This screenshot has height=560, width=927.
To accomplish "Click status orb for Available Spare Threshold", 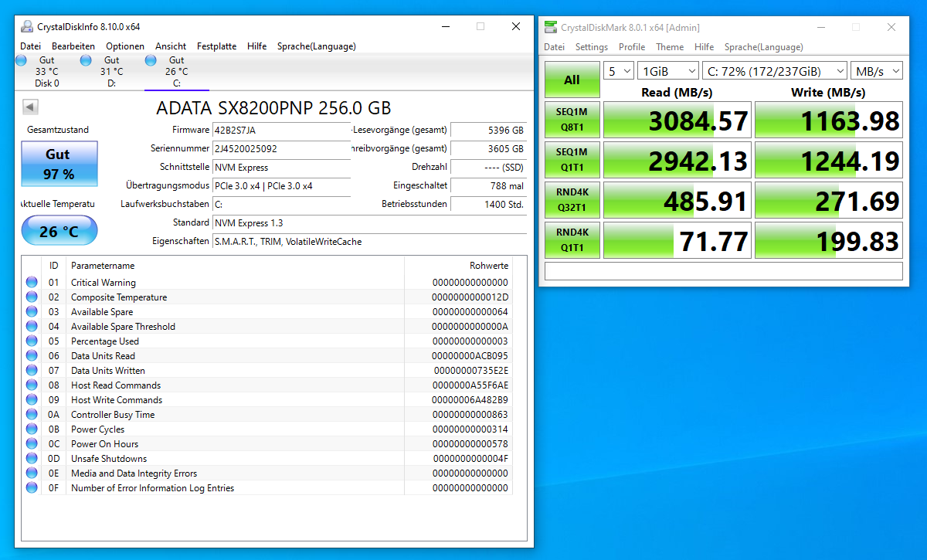I will (x=32, y=326).
